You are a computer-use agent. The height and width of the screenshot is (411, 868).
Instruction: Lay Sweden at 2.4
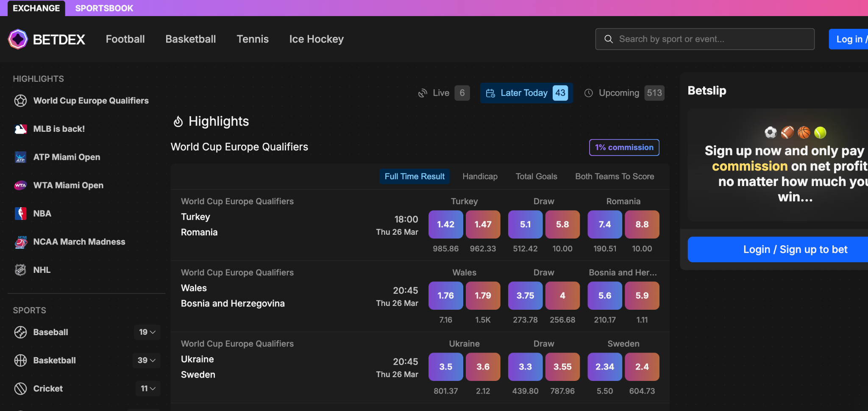point(642,367)
